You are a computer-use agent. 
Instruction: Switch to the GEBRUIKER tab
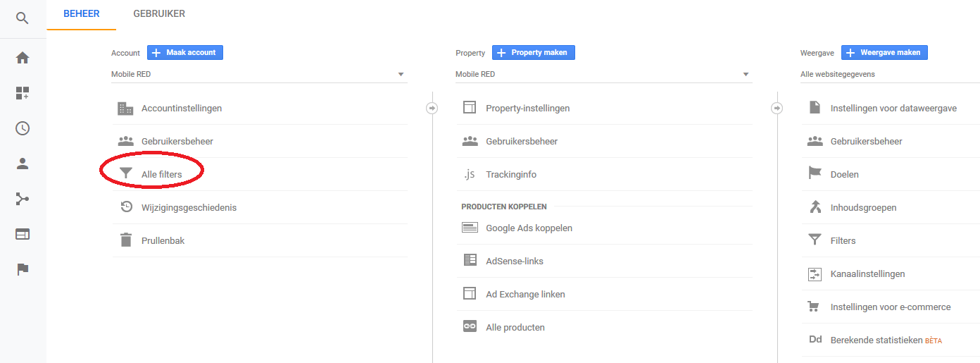(159, 14)
